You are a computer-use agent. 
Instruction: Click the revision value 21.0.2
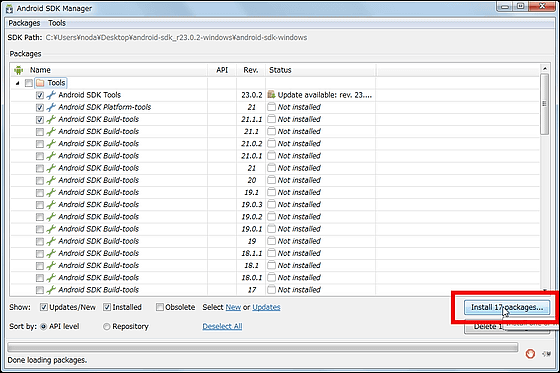tap(251, 144)
